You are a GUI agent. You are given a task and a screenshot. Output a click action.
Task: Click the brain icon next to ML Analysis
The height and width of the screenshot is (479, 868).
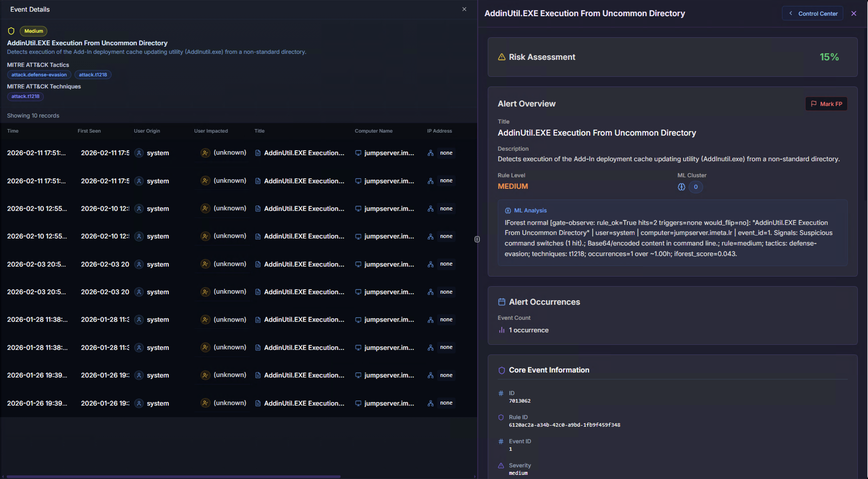508,210
